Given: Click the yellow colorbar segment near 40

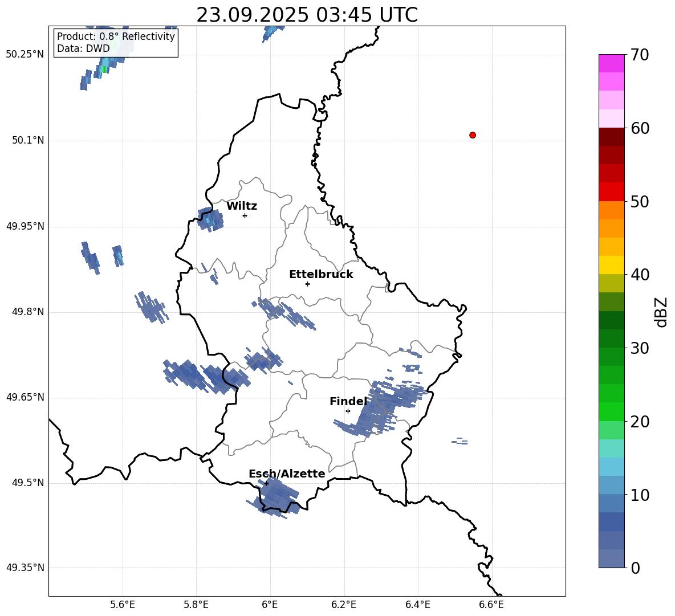Looking at the screenshot, I should [x=612, y=265].
